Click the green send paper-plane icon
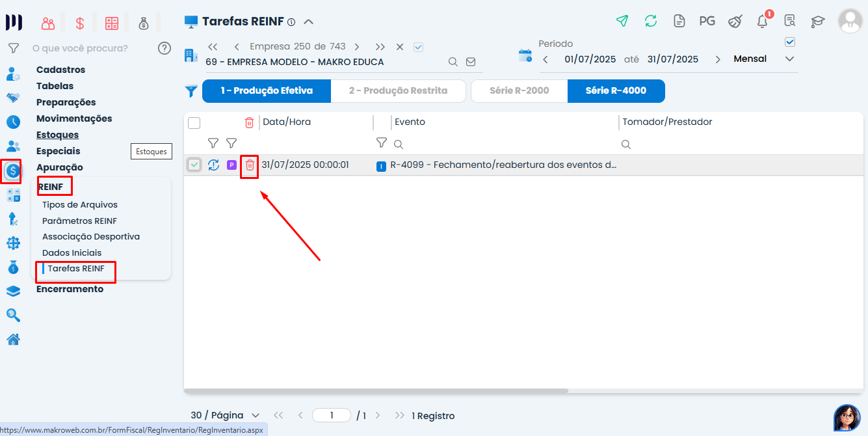This screenshot has height=436, width=868. pyautogui.click(x=622, y=21)
